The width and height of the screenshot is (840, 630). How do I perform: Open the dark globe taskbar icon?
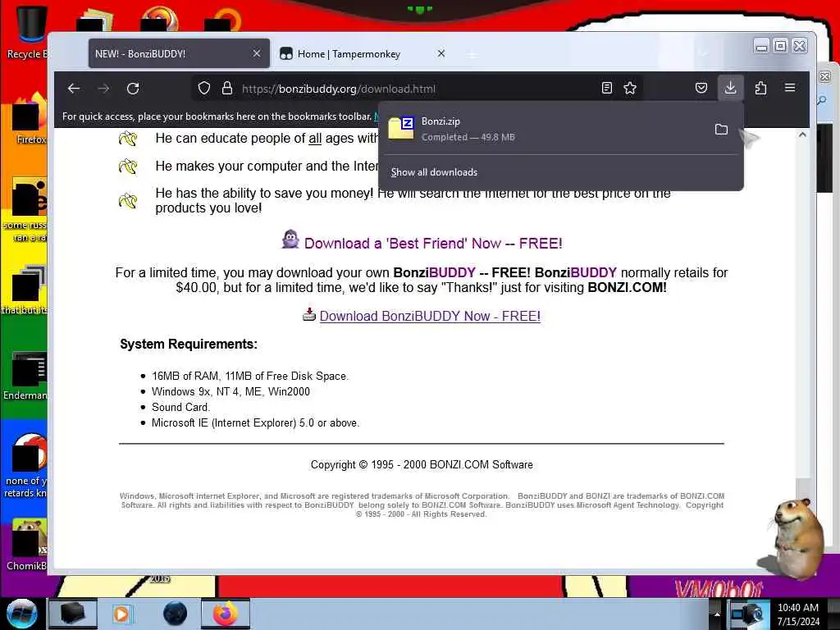(175, 614)
